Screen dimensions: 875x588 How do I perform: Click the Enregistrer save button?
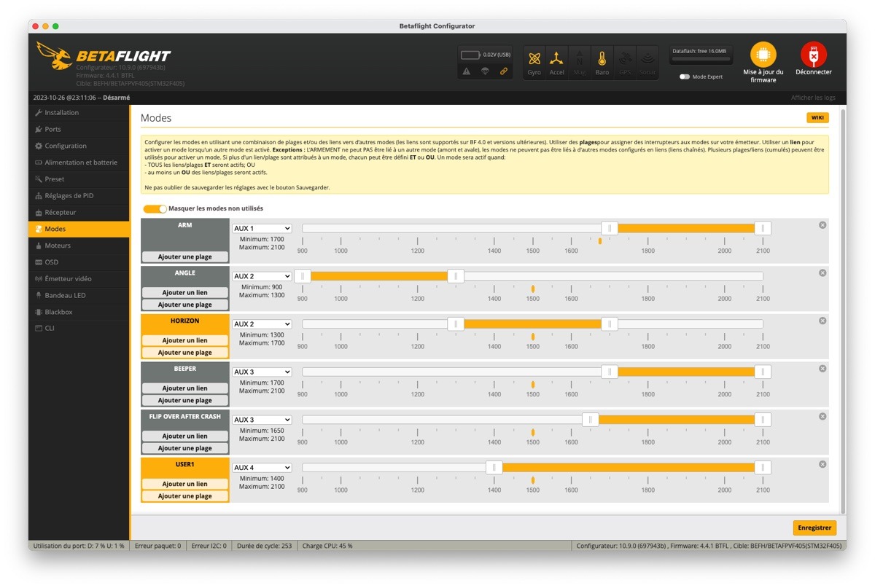point(814,528)
